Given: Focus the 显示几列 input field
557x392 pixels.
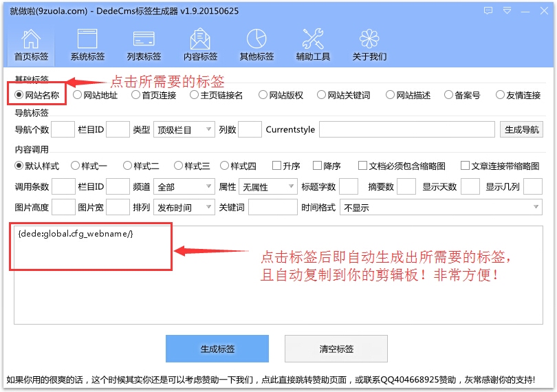Looking at the screenshot, I should point(533,186).
